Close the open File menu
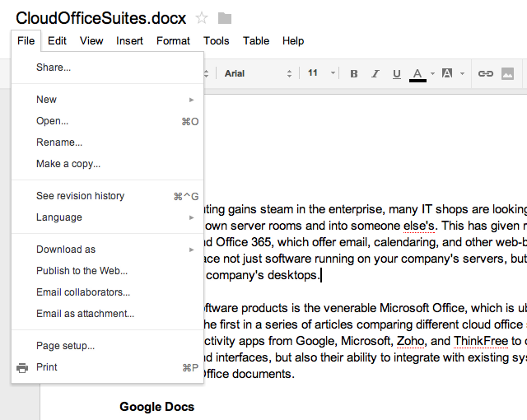The height and width of the screenshot is (420, 527). click(26, 40)
